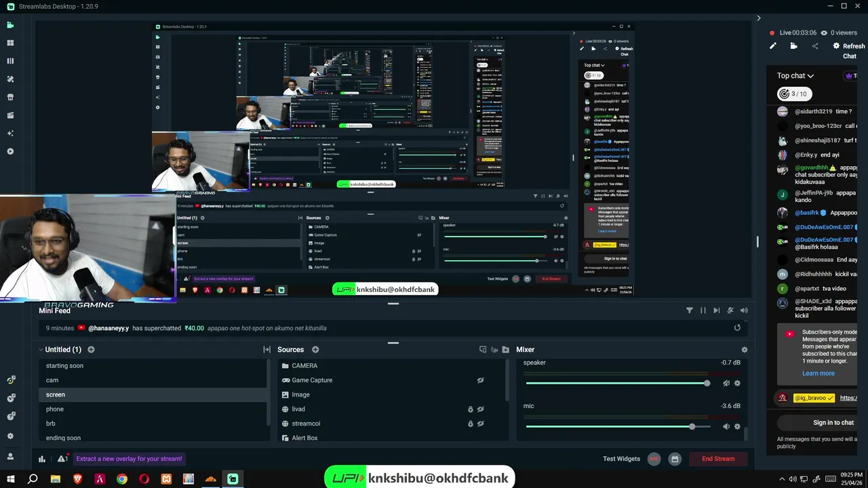Click Test Widgets button

pyautogui.click(x=621, y=459)
